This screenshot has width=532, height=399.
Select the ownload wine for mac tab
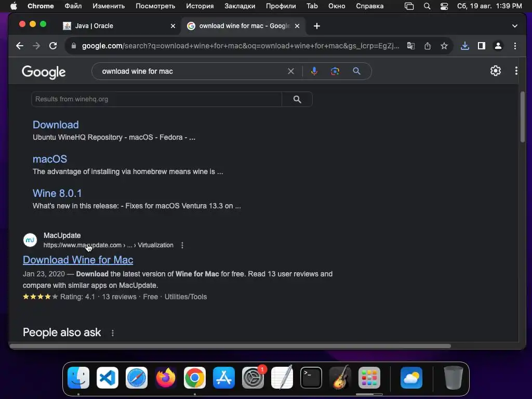point(243,26)
